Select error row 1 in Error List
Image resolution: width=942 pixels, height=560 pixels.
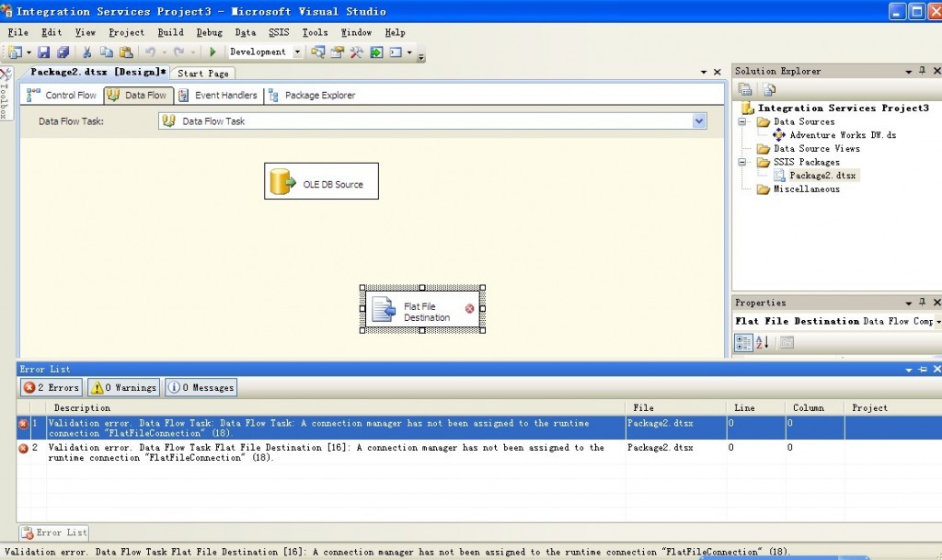click(478, 428)
